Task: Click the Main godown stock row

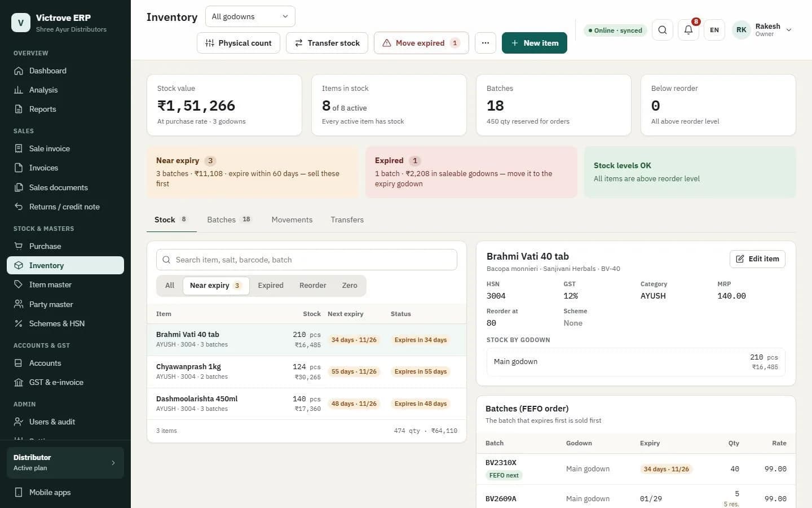Action: point(636,362)
